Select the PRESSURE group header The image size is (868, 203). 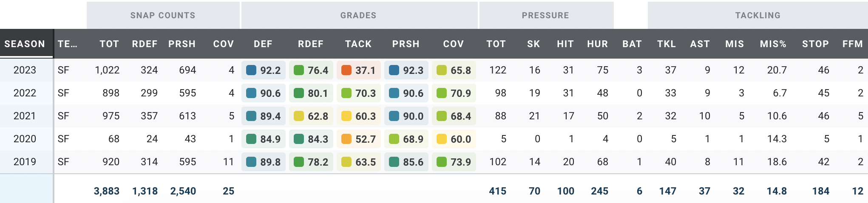545,15
